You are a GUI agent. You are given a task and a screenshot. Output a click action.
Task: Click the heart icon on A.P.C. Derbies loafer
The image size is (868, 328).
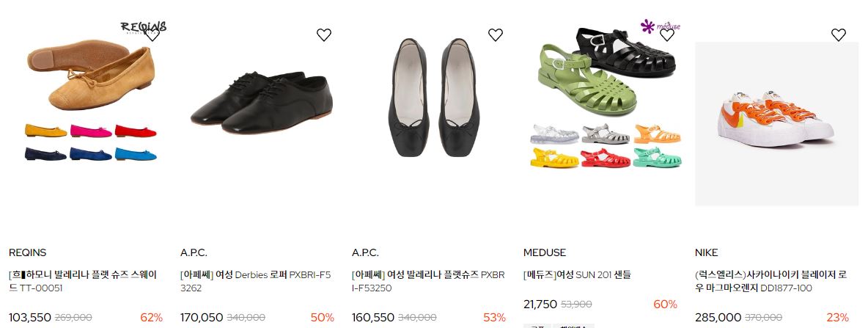point(324,35)
